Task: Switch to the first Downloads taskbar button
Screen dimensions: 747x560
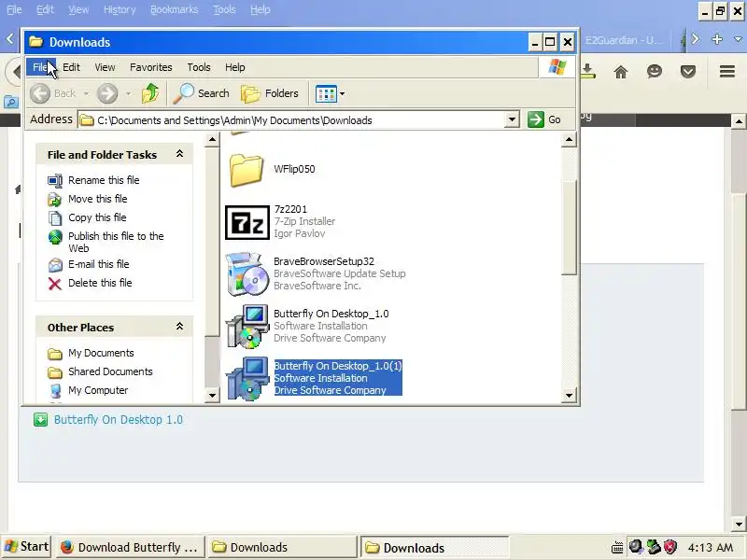Action: (x=282, y=547)
